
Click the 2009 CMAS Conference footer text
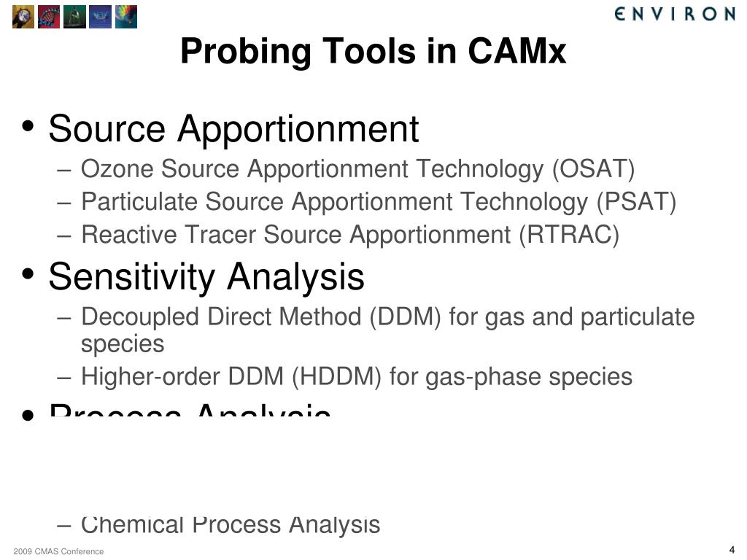pyautogui.click(x=58, y=551)
